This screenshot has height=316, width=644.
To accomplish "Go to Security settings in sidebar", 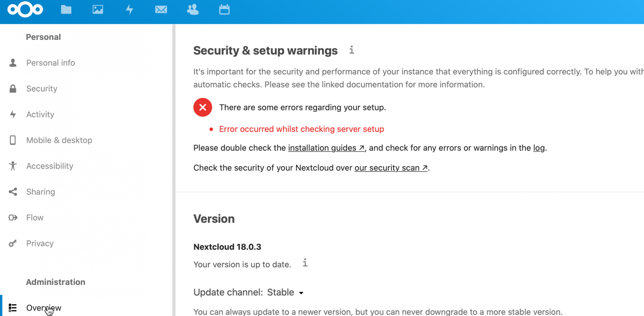I will (x=42, y=89).
